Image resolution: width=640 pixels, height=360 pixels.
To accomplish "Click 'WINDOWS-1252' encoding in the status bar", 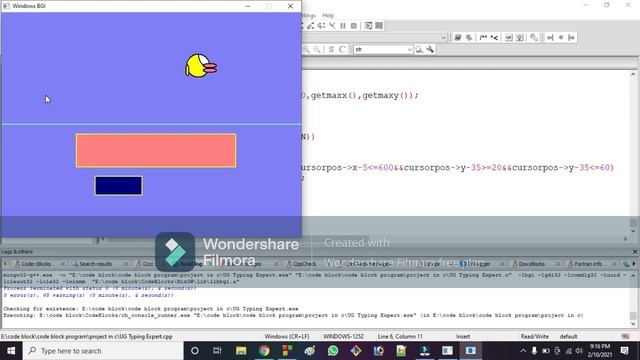I will pyautogui.click(x=343, y=337).
